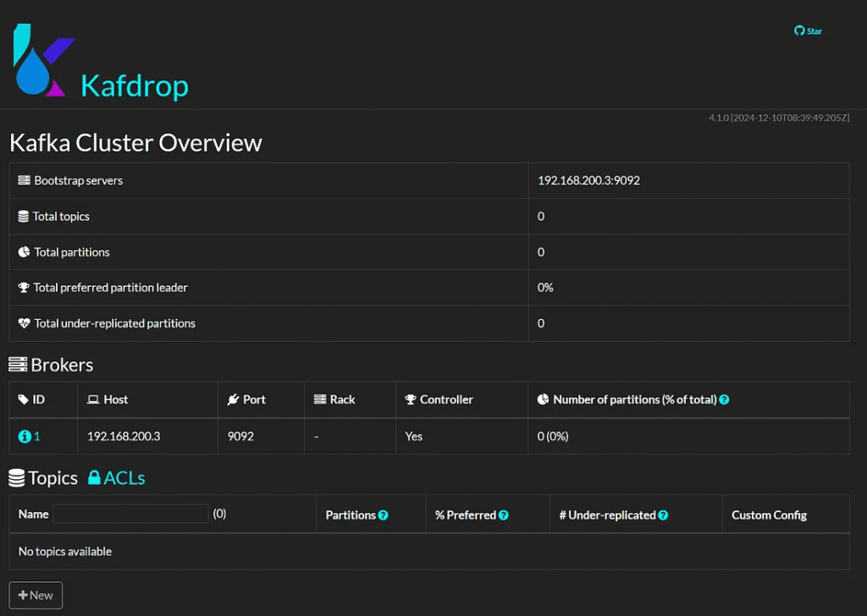This screenshot has width=867, height=616.
Task: Click the Topics section database icon
Action: coord(17,478)
